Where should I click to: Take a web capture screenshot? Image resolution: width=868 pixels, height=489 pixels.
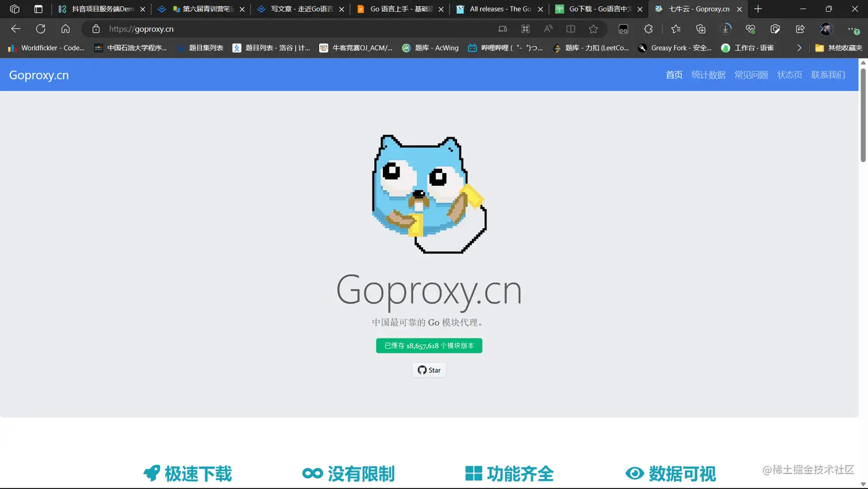(775, 29)
